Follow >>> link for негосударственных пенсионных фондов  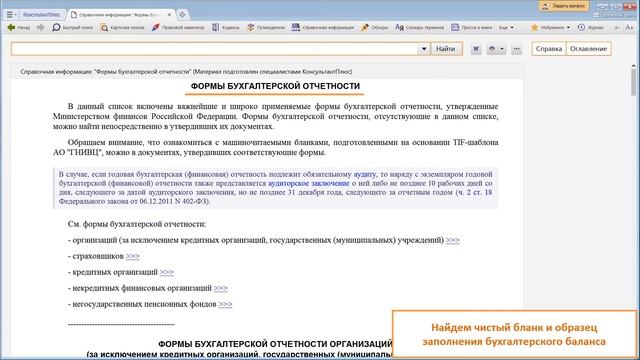[225, 304]
